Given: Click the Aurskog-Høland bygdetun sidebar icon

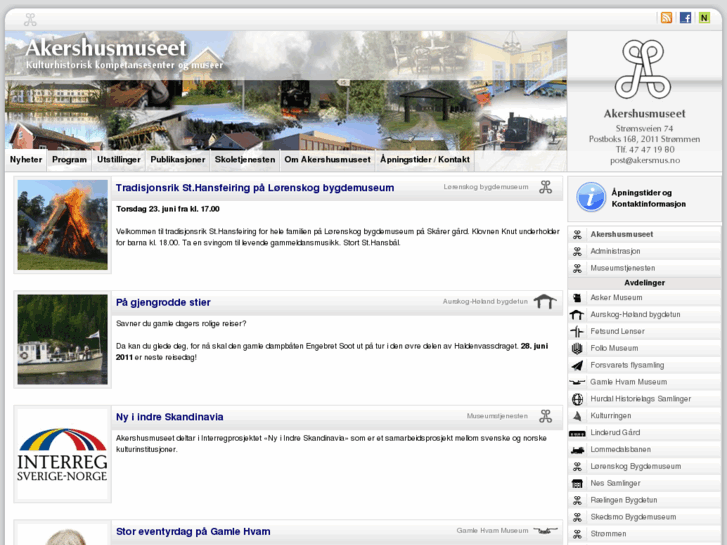Looking at the screenshot, I should click(x=577, y=314).
